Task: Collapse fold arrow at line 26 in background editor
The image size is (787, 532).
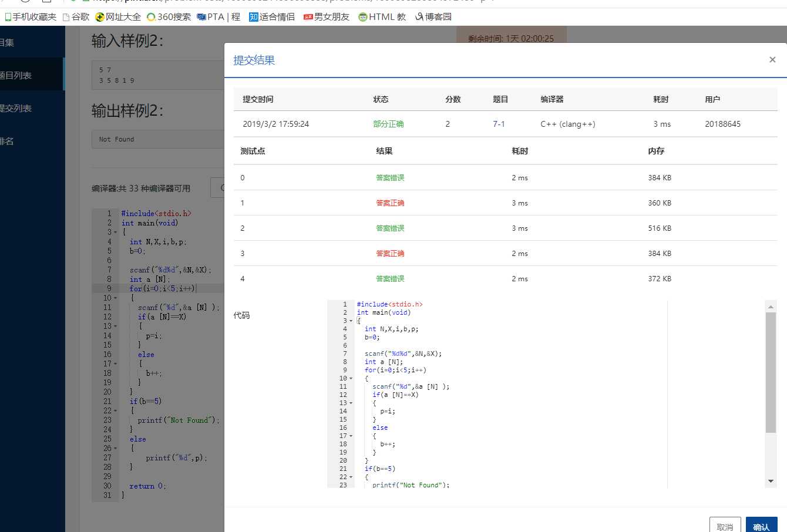Action: [x=115, y=448]
